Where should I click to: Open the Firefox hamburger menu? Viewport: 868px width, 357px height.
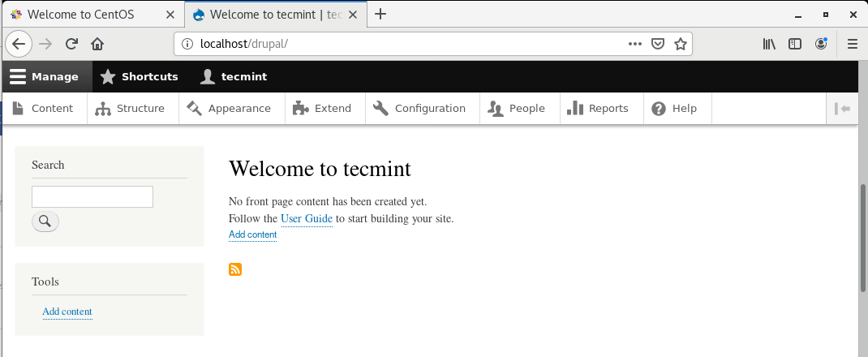click(x=853, y=44)
